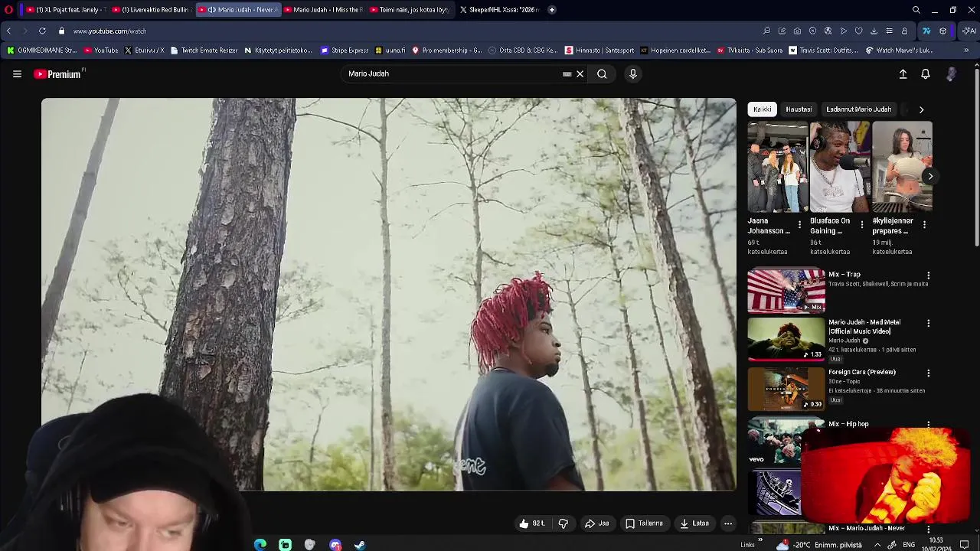Open the -20°C weather taskbar widget

(819, 545)
